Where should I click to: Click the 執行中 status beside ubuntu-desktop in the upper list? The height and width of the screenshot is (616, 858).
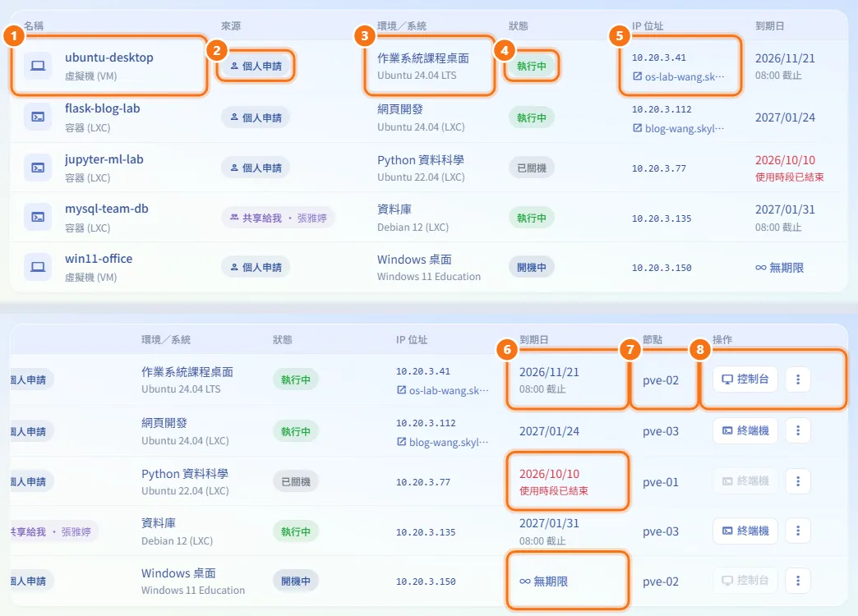tap(532, 67)
